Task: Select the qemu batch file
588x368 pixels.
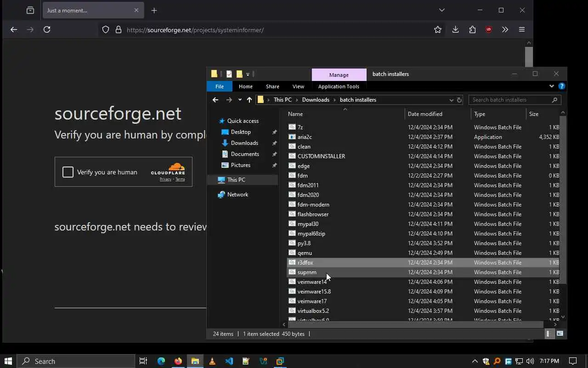Action: [423, 253]
